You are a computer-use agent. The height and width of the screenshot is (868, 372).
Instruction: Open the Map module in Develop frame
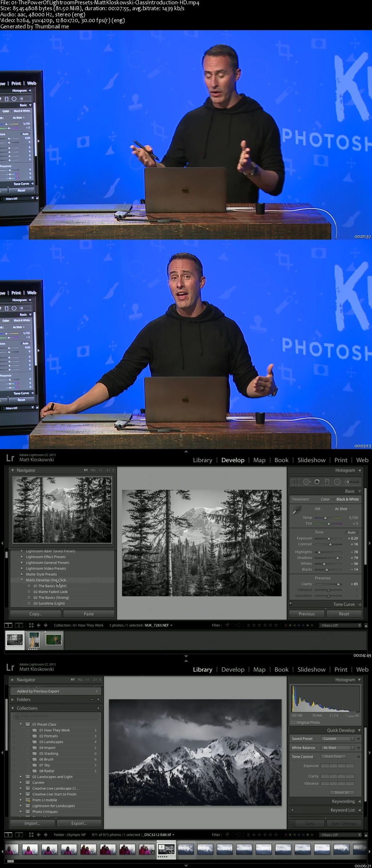(259, 460)
